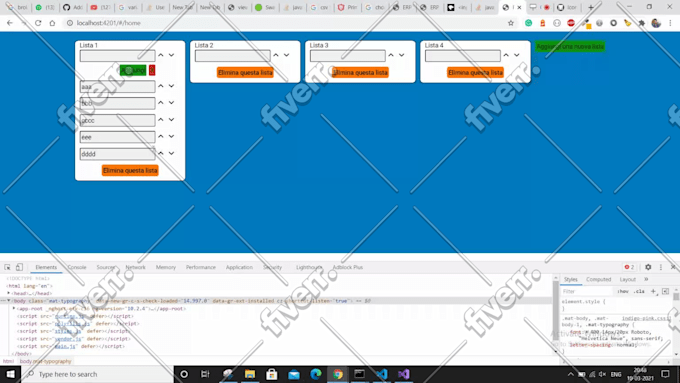Toggle the computed styles sidebar icon in the Styles pane
Image resolution: width=680 pixels, height=383 pixels.
pyautogui.click(x=665, y=291)
